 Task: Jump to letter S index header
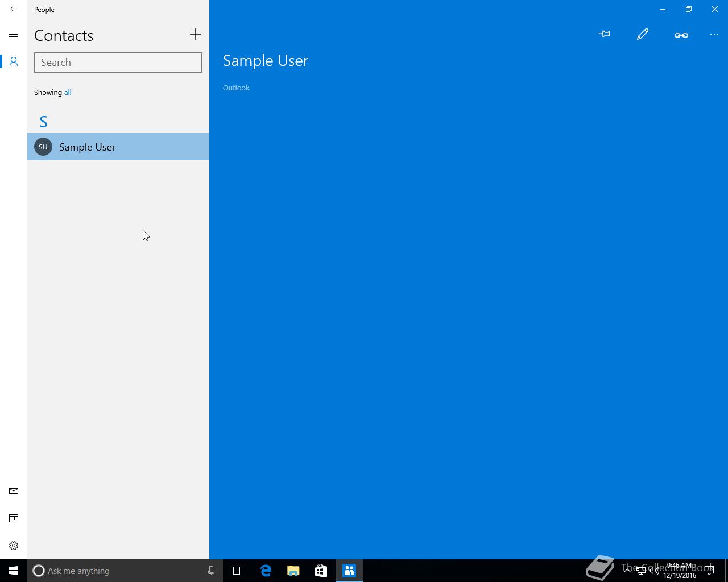point(43,122)
